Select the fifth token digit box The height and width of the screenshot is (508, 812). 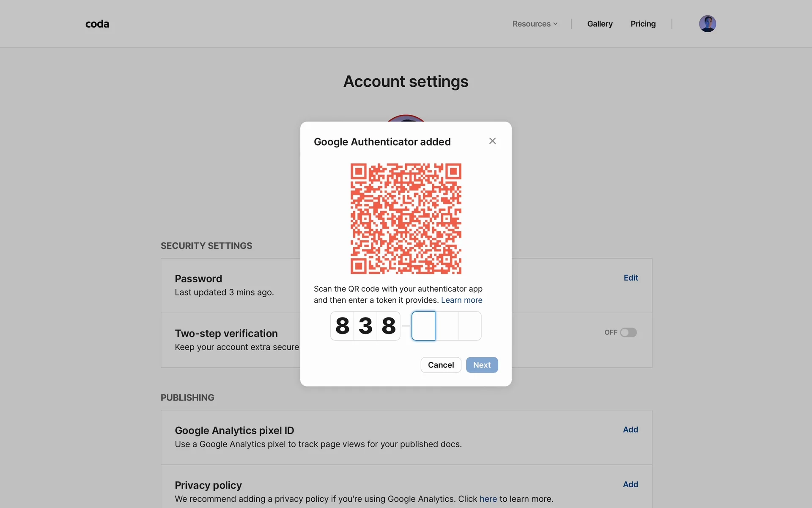click(x=447, y=326)
